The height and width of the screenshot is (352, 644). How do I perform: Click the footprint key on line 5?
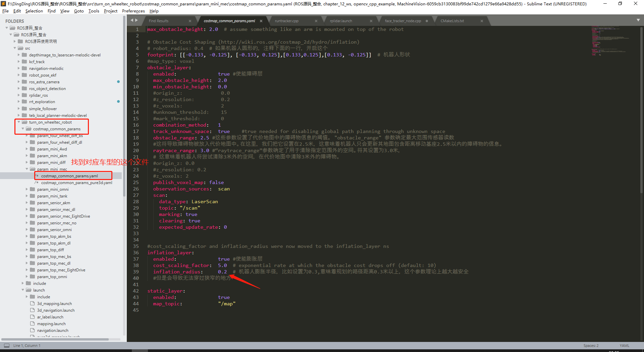point(161,55)
